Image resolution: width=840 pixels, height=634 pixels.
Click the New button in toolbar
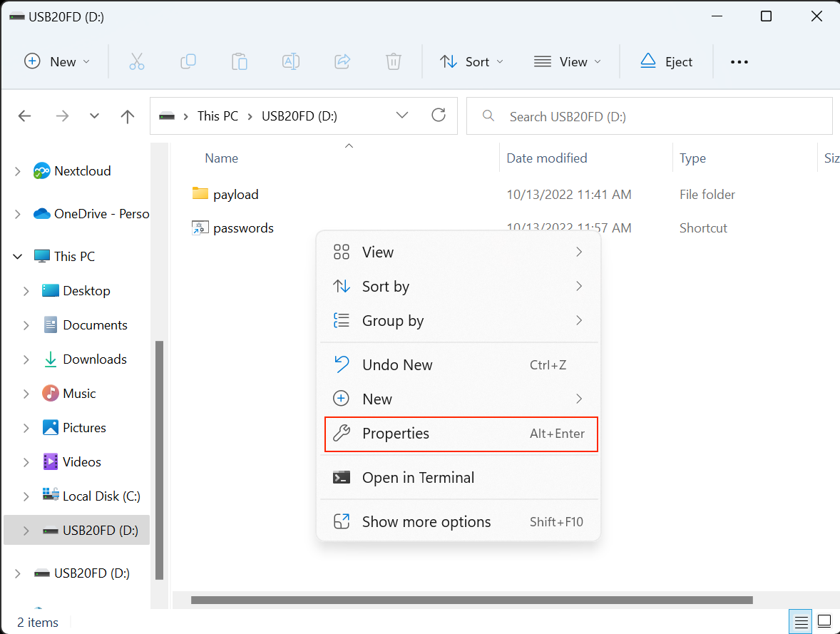tap(57, 61)
